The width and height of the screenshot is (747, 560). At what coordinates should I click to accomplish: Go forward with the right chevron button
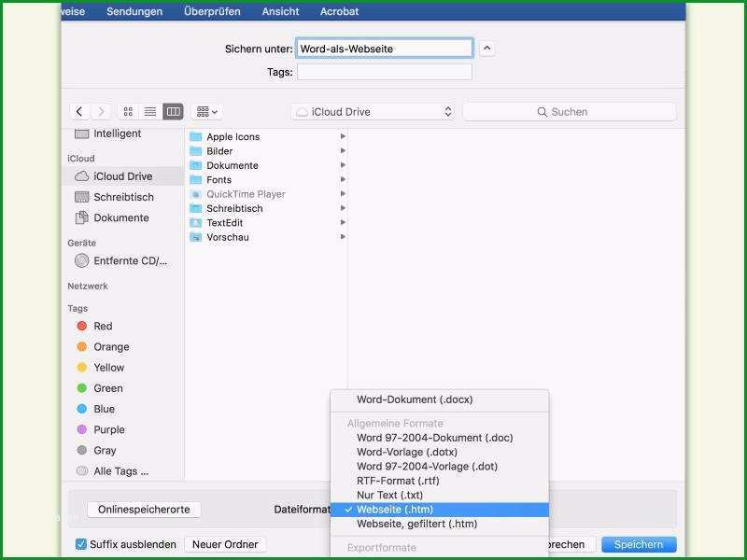click(x=101, y=112)
